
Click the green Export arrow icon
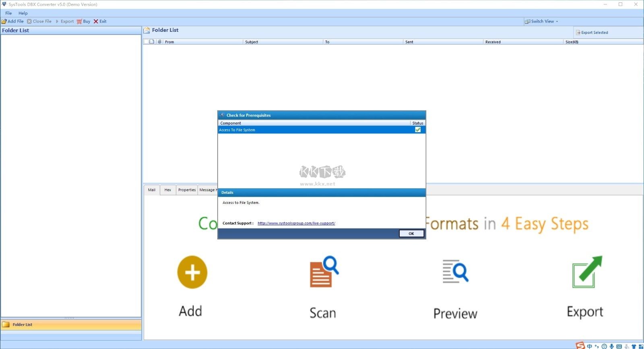587,272
